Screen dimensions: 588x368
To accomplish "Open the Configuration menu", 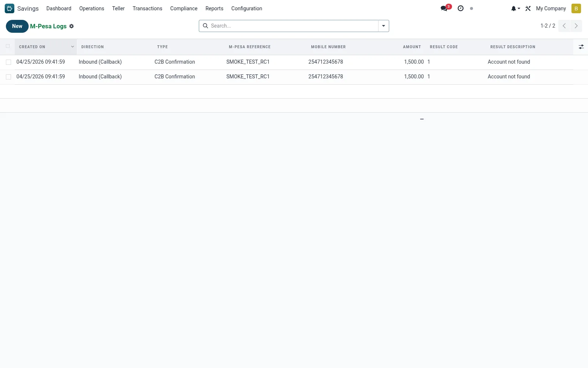I will [x=247, y=8].
